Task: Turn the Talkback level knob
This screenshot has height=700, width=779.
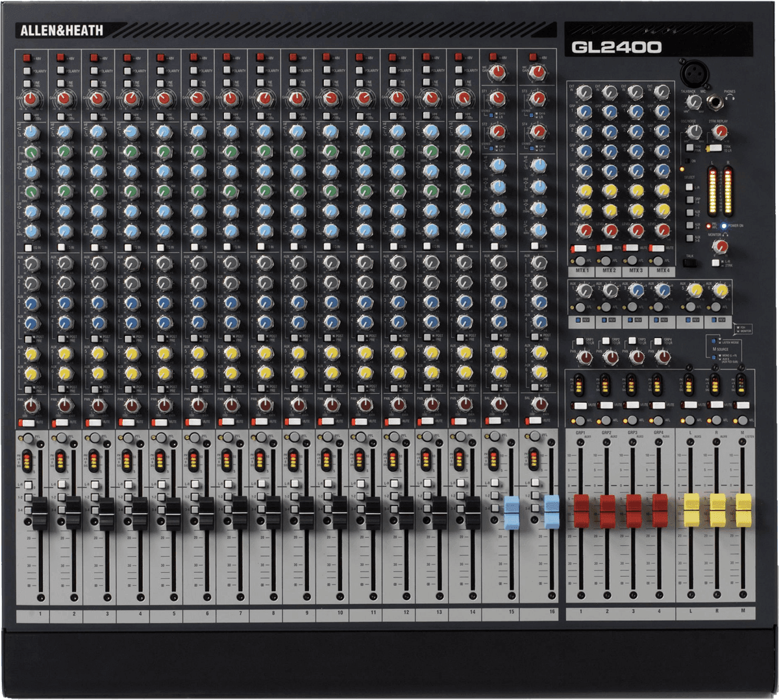Action: [x=694, y=101]
